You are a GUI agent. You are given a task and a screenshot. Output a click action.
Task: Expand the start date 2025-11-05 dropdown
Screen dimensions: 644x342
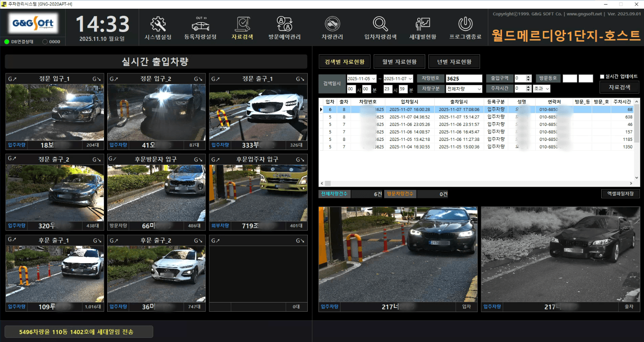point(373,79)
